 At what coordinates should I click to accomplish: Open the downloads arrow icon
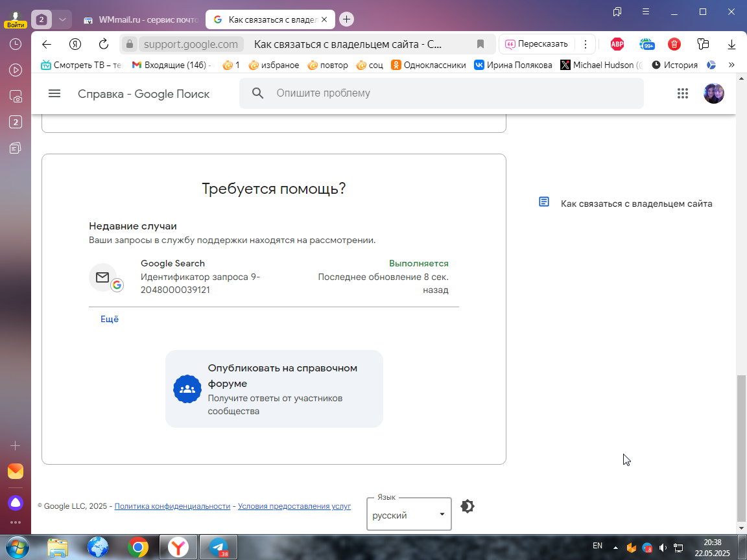pyautogui.click(x=731, y=44)
